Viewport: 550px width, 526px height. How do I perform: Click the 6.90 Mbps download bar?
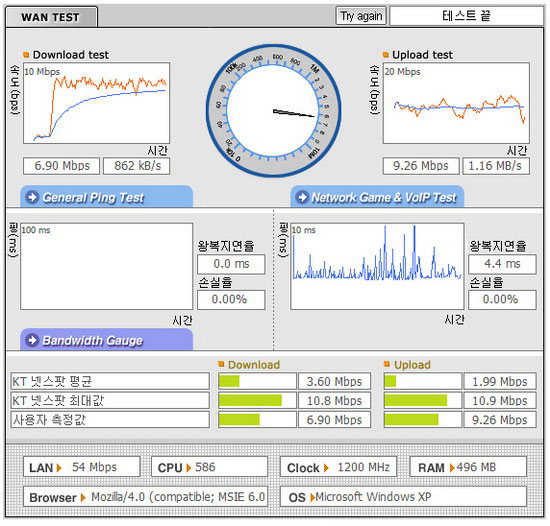[257, 419]
